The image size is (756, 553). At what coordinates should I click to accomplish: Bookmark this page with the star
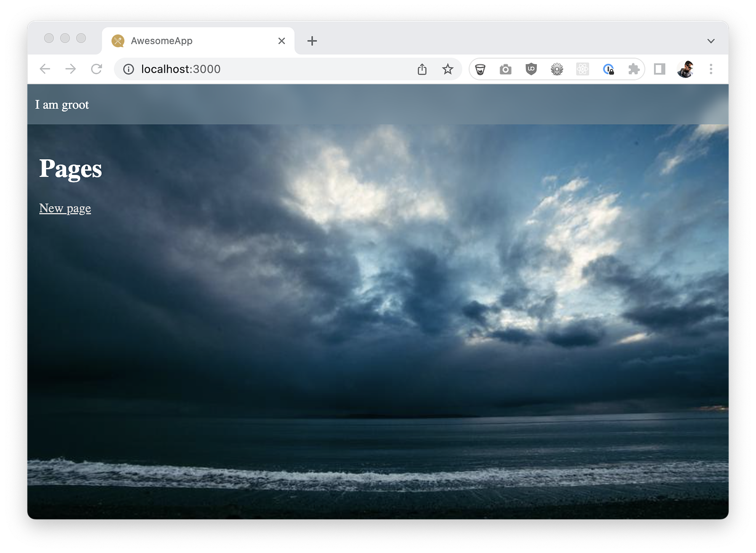click(x=447, y=69)
